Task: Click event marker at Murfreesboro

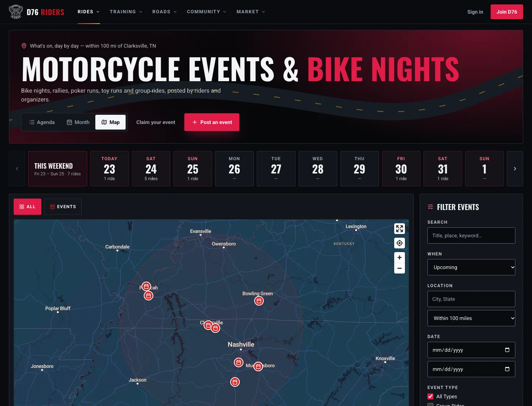Action: pyautogui.click(x=258, y=367)
